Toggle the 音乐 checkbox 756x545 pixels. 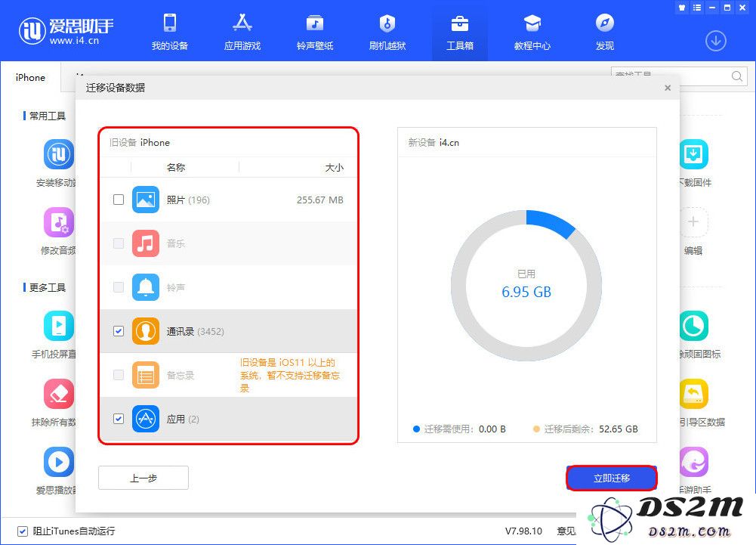click(118, 243)
